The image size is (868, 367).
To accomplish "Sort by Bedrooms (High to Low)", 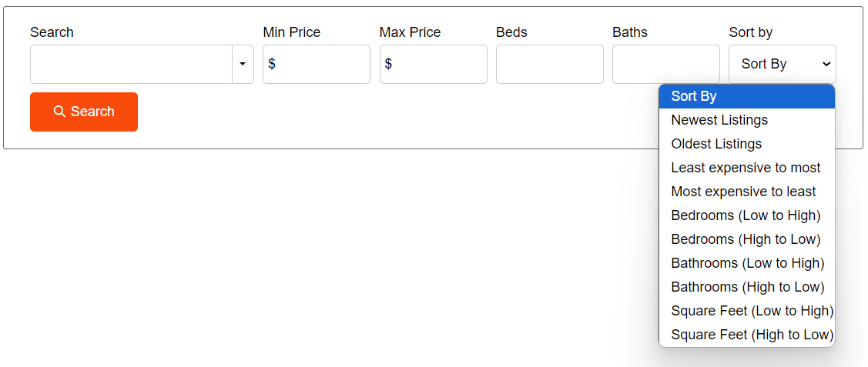I will pyautogui.click(x=746, y=239).
